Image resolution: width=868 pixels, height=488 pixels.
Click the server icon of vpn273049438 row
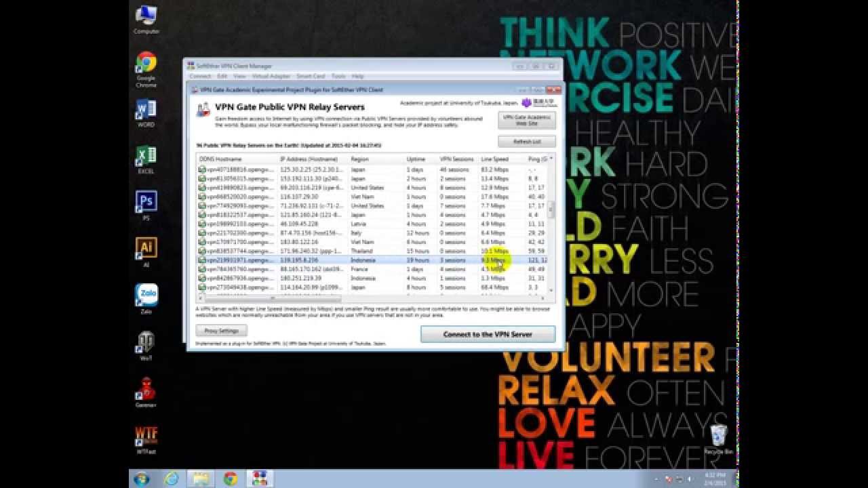[202, 287]
